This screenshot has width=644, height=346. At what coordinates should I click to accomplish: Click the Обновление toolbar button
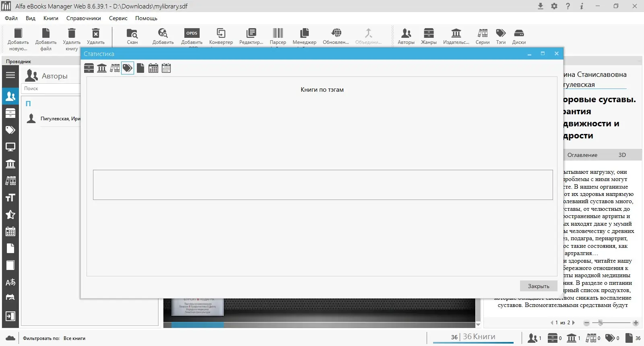[x=336, y=36]
